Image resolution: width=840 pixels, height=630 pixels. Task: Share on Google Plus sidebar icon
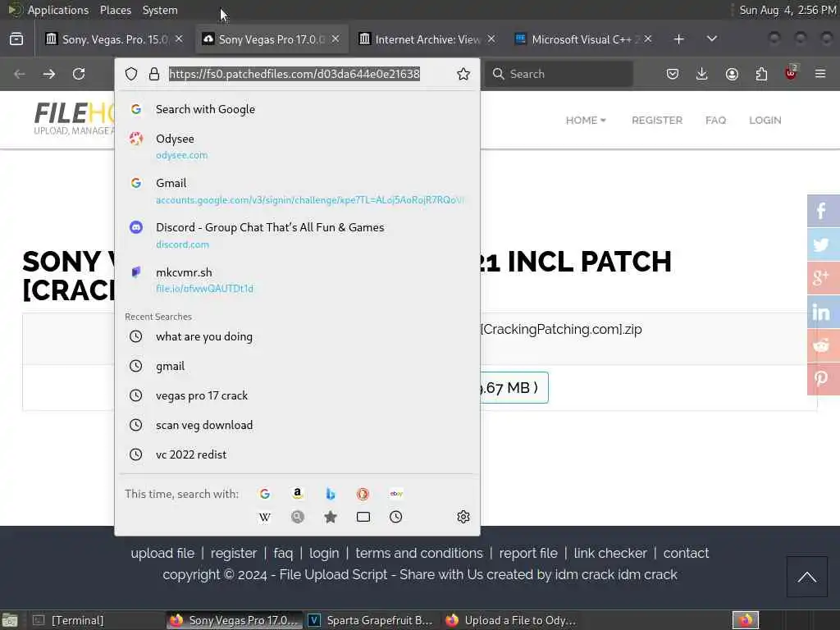click(823, 278)
